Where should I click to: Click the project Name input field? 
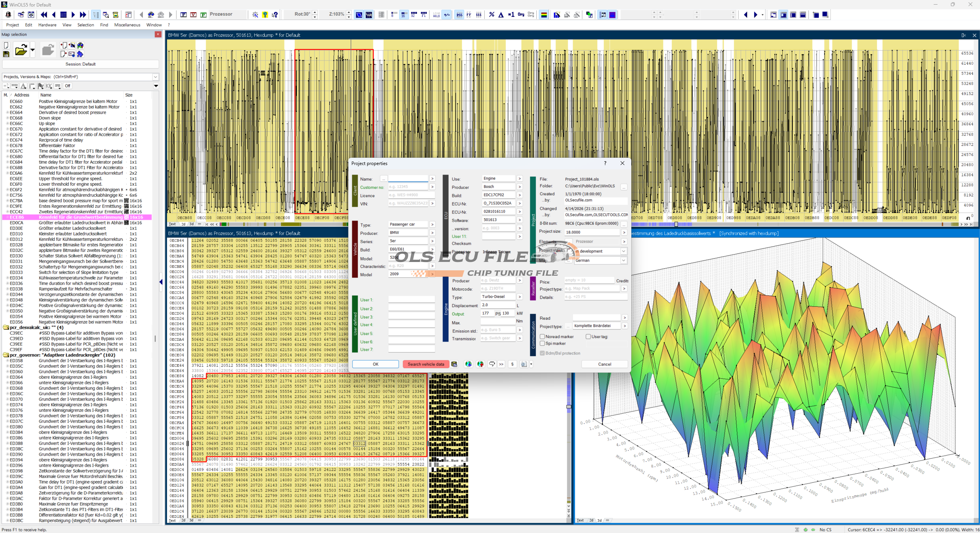[408, 179]
